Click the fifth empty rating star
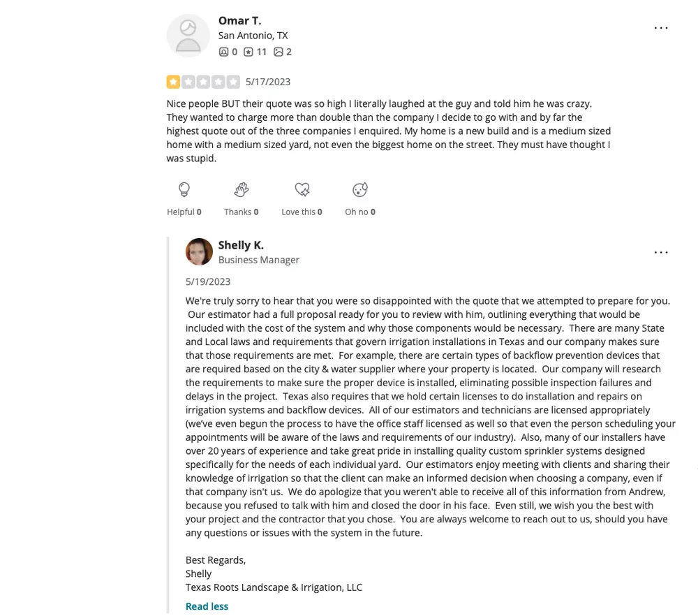Image resolution: width=698 pixels, height=616 pixels. [233, 82]
